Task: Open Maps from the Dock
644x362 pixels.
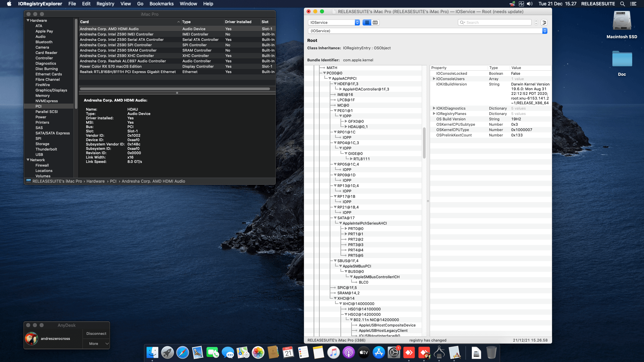Action: [243, 353]
